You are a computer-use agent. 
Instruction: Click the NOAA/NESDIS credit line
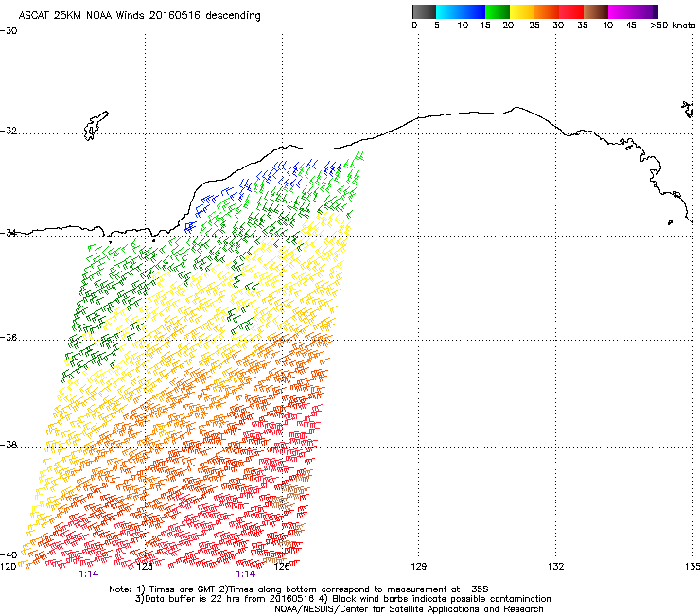(409, 609)
